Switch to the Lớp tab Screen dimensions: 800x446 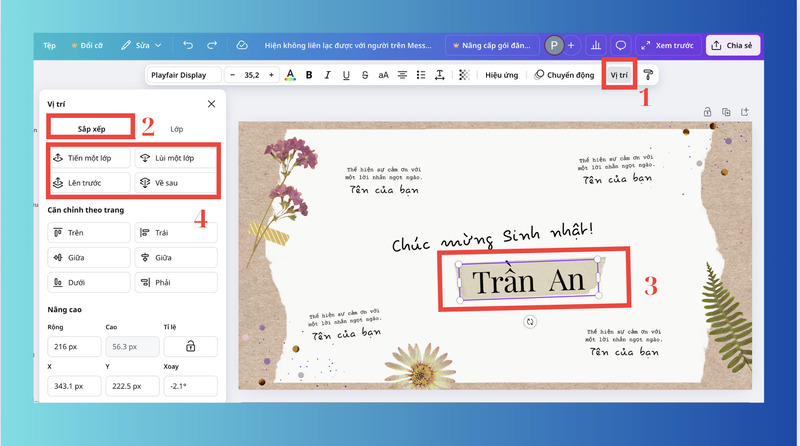pyautogui.click(x=176, y=129)
